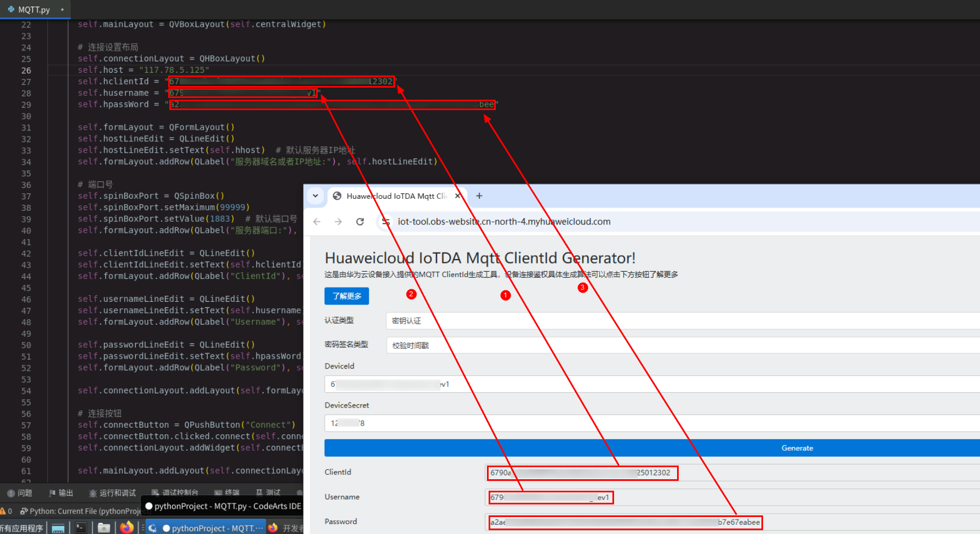Screen dimensions: 980x534
Task: Reload the browser page
Action: (360, 222)
